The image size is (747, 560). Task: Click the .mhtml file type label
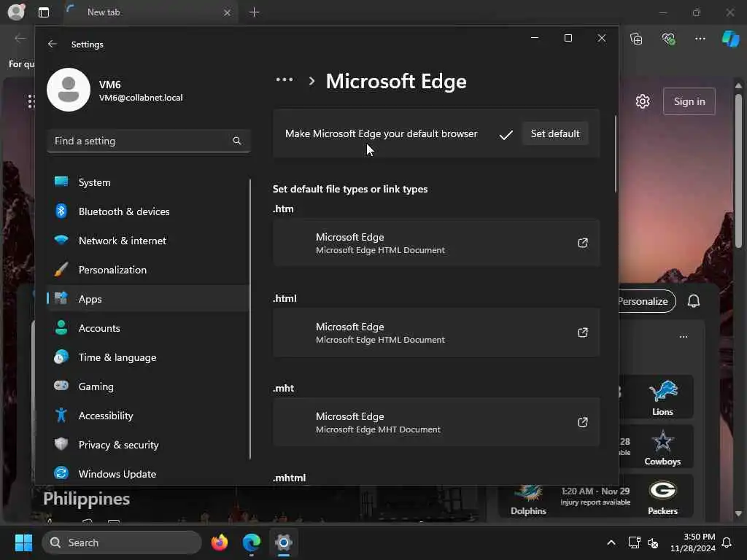pos(289,478)
